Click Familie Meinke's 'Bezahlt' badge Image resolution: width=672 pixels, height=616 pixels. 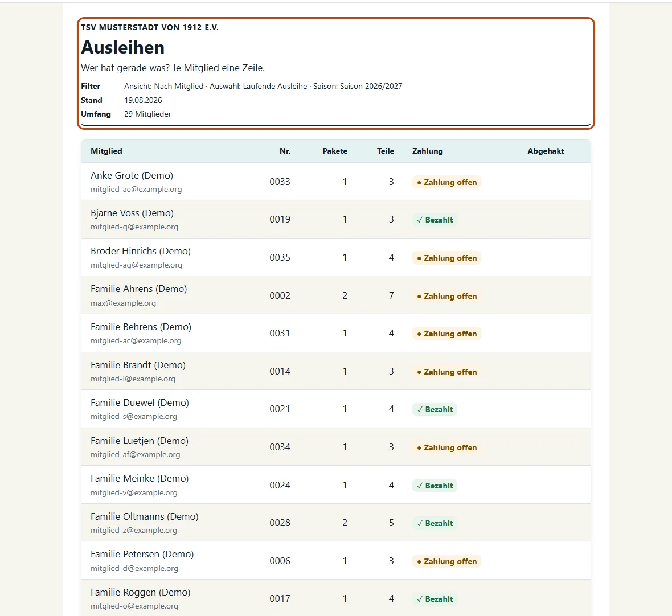(435, 486)
